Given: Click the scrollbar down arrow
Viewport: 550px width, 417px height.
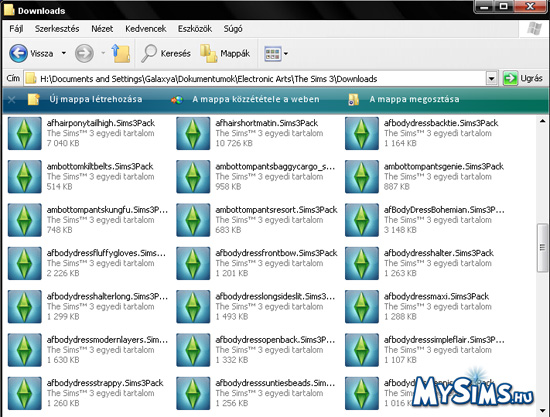Looking at the screenshot, I should tap(542, 410).
